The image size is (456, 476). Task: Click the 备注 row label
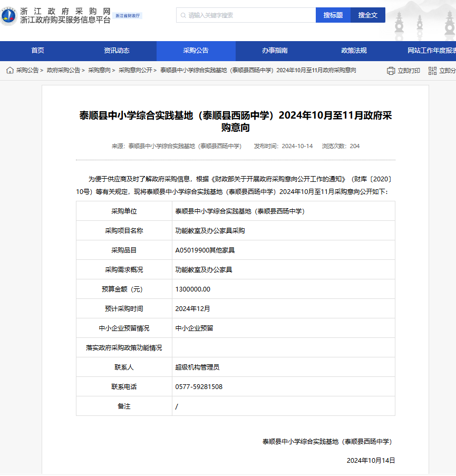click(x=124, y=406)
